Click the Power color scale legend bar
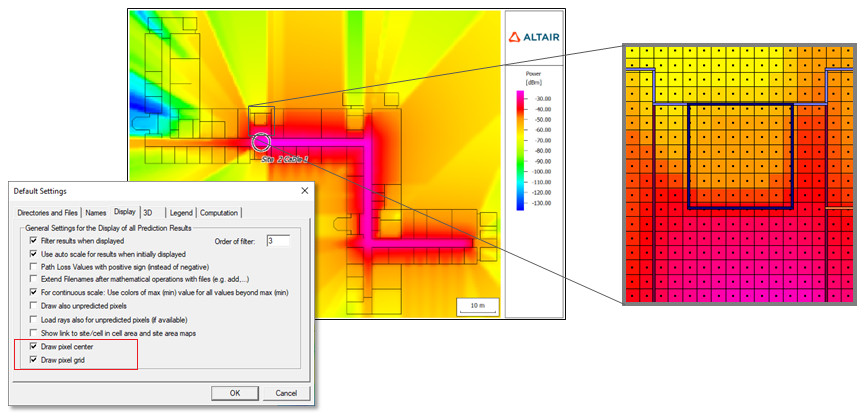The width and height of the screenshot is (865, 418). coord(521,150)
